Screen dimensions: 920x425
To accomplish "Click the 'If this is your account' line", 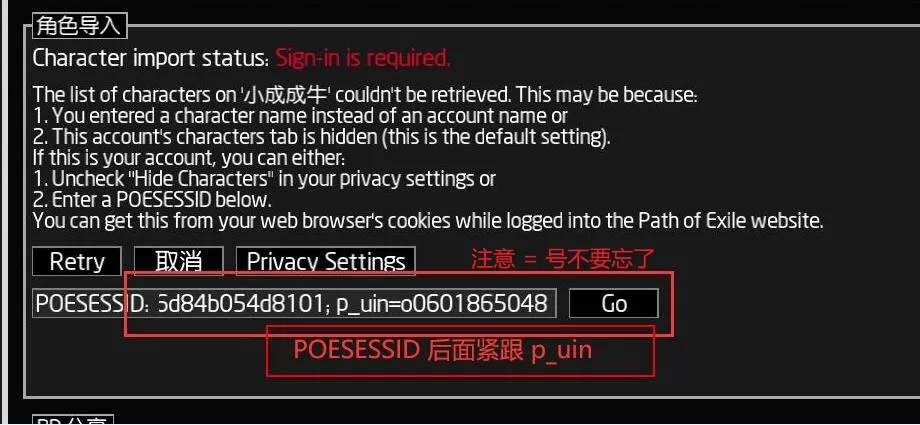I will click(x=189, y=158).
